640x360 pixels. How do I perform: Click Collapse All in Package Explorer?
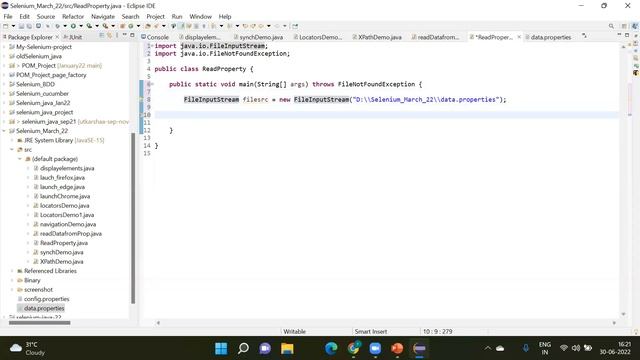(102, 36)
